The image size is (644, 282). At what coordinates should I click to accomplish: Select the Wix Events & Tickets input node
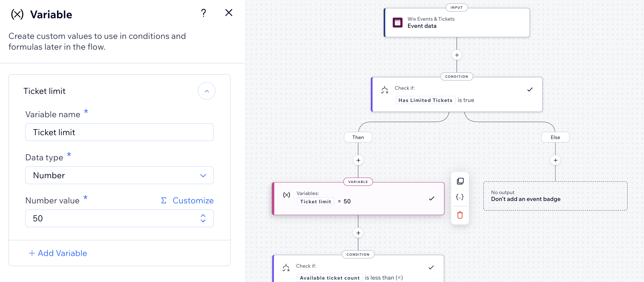(456, 23)
